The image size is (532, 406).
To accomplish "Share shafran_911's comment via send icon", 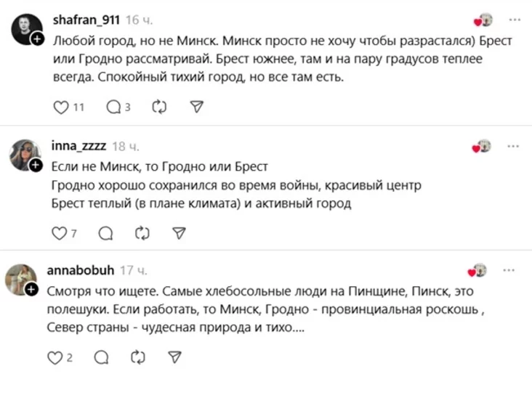I will click(x=196, y=107).
